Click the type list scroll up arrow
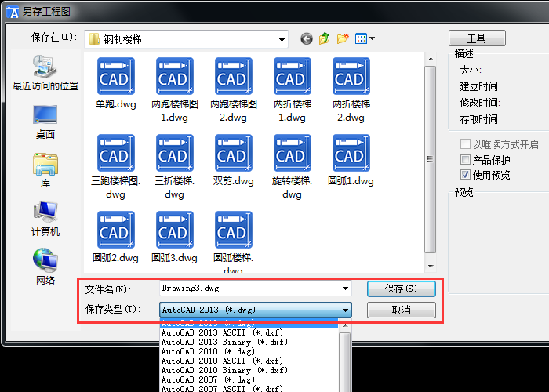The width and height of the screenshot is (549, 392). [345, 325]
